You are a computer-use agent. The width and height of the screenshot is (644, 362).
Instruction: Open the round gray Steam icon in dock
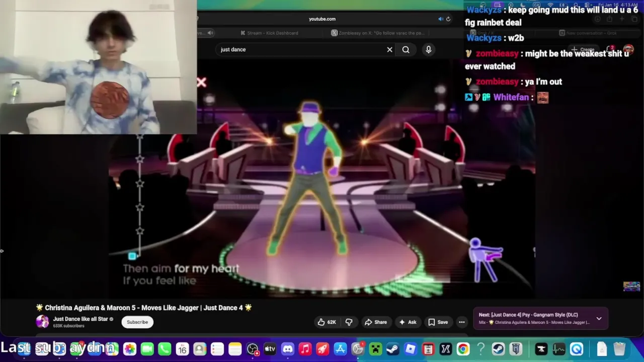[498, 348]
